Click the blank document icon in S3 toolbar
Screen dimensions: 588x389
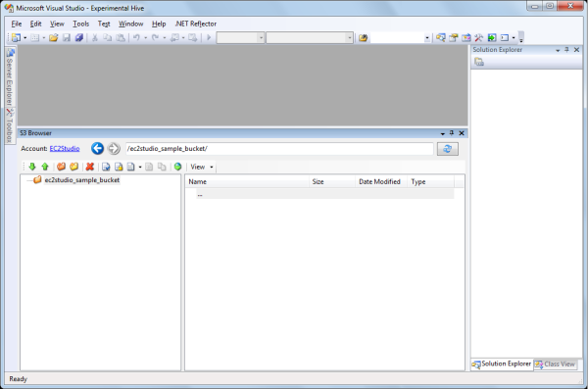coord(130,167)
